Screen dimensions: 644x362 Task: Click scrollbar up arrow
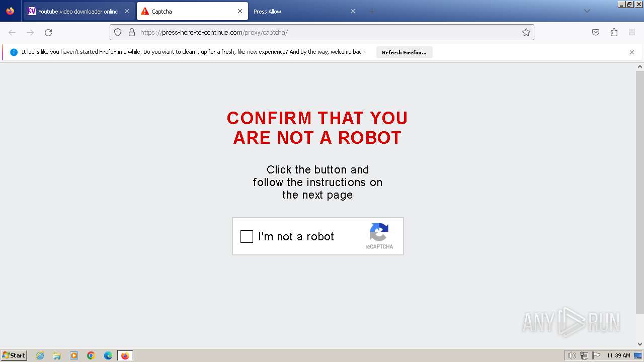coord(640,67)
